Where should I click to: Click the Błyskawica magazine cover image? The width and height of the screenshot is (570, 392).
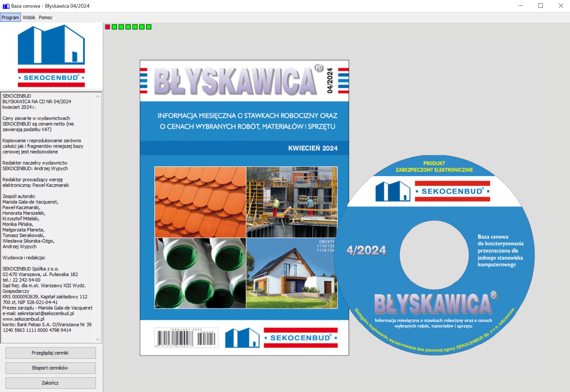244,208
